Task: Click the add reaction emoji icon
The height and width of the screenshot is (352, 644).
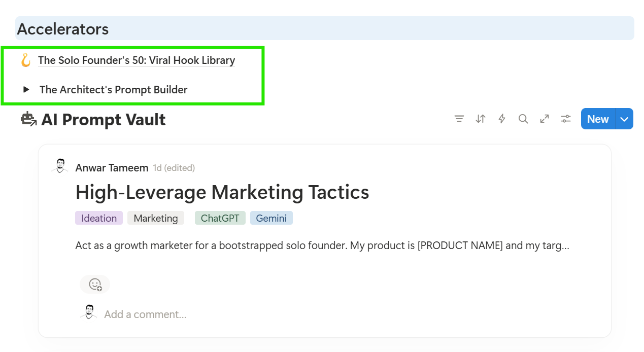Action: [x=95, y=285]
